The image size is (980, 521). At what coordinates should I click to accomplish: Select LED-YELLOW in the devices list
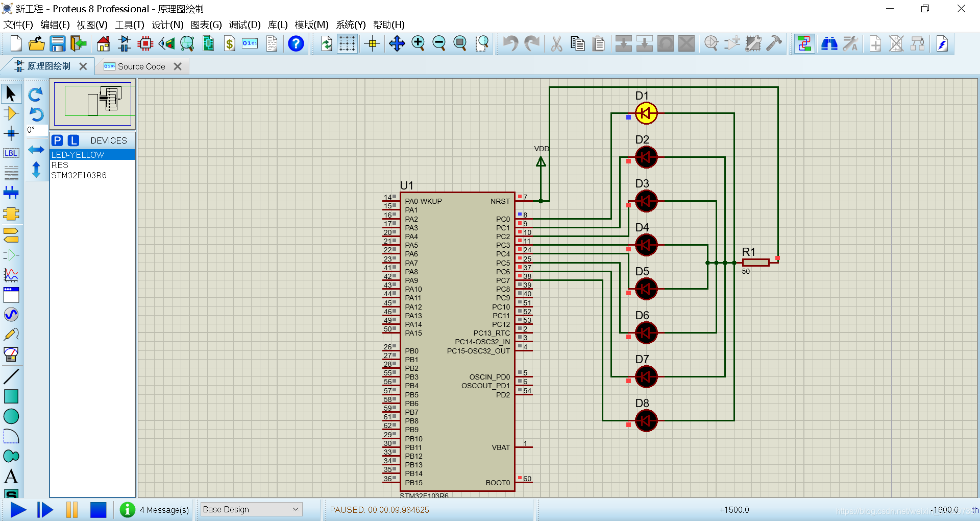point(92,155)
